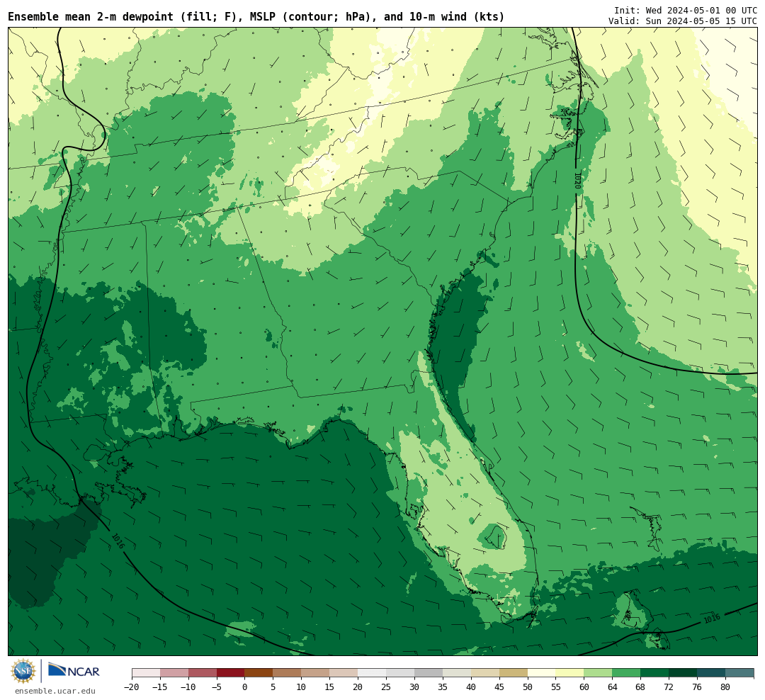Click the 1016 contour label in the Gulf of Mexico
The image size is (765, 700).
pos(118,541)
